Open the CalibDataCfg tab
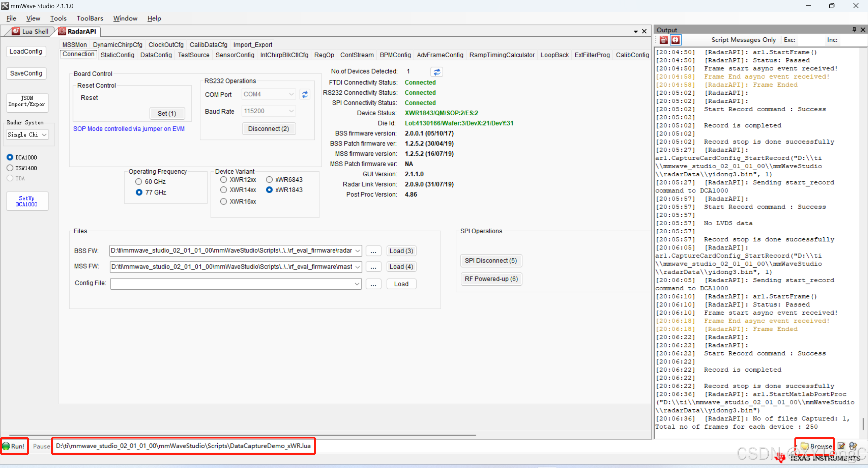This screenshot has height=468, width=868. (x=208, y=45)
